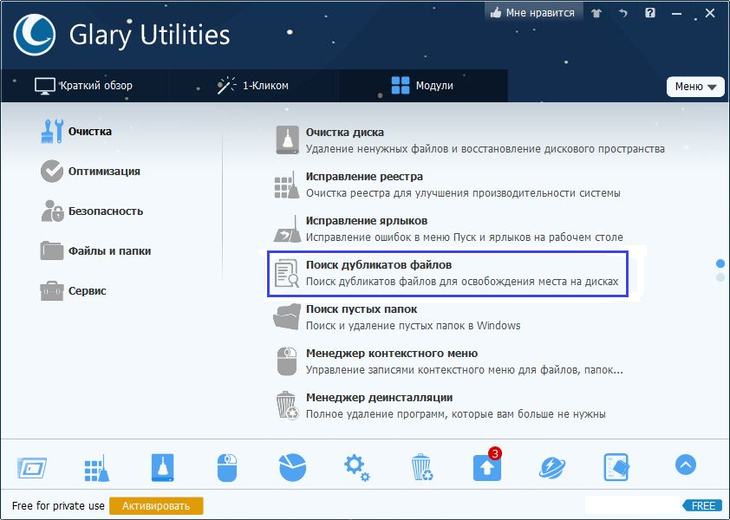
Task: Click the update icon with badge 3
Action: pyautogui.click(x=486, y=466)
